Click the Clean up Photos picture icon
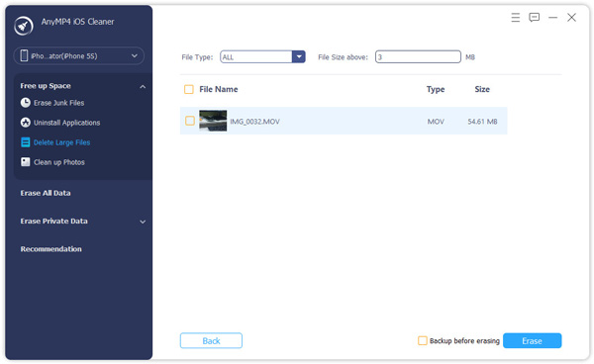Screen dimensions: 594x364 coord(26,162)
